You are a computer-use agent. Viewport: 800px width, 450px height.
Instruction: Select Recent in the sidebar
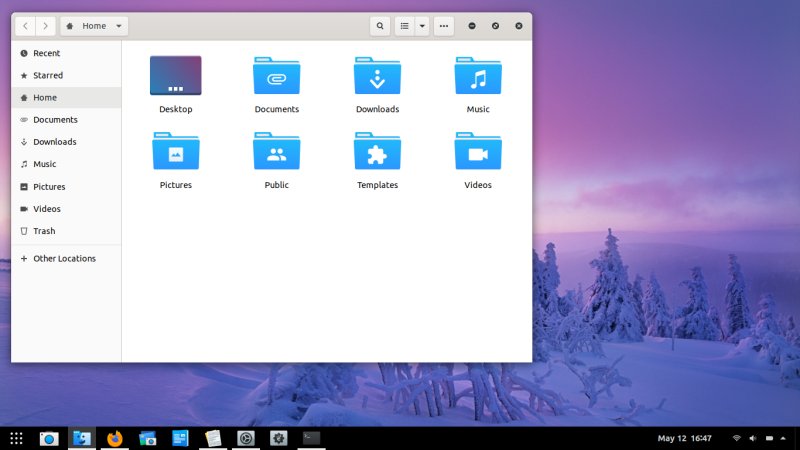click(46, 53)
